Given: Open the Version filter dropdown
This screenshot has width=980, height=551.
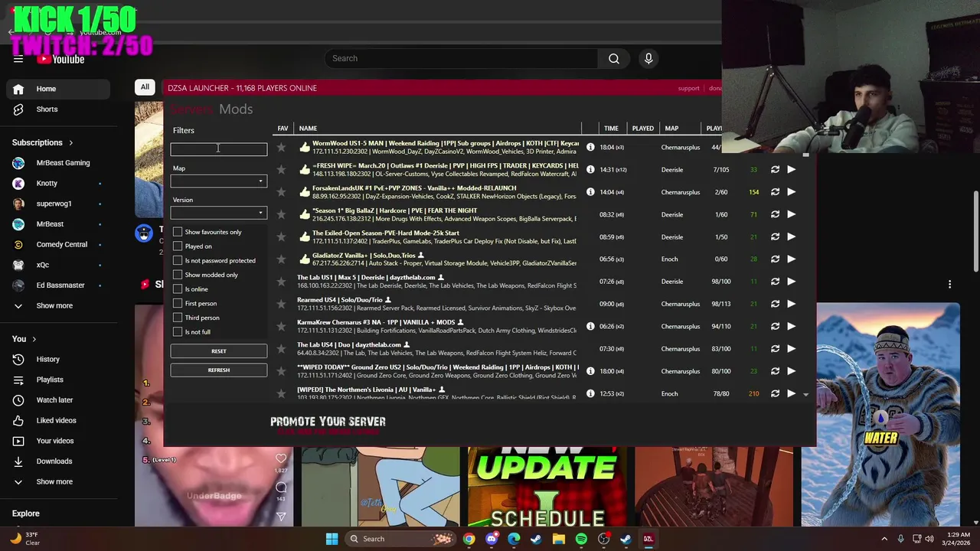Looking at the screenshot, I should pos(219,213).
